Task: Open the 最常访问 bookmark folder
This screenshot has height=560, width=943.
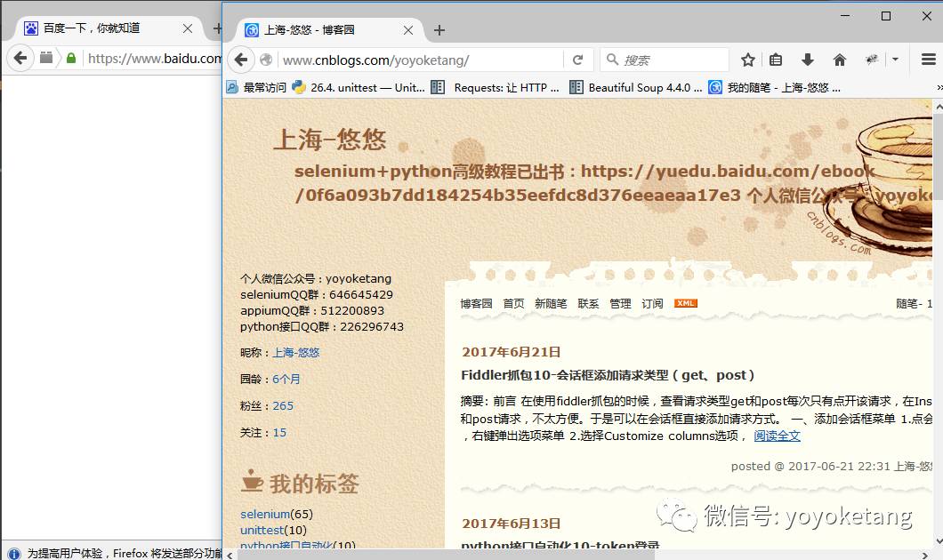Action: 257,88
